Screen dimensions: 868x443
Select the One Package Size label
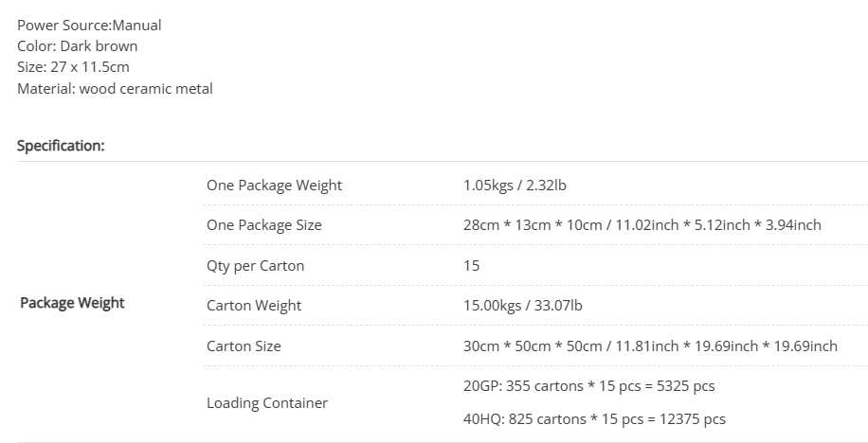coord(264,225)
